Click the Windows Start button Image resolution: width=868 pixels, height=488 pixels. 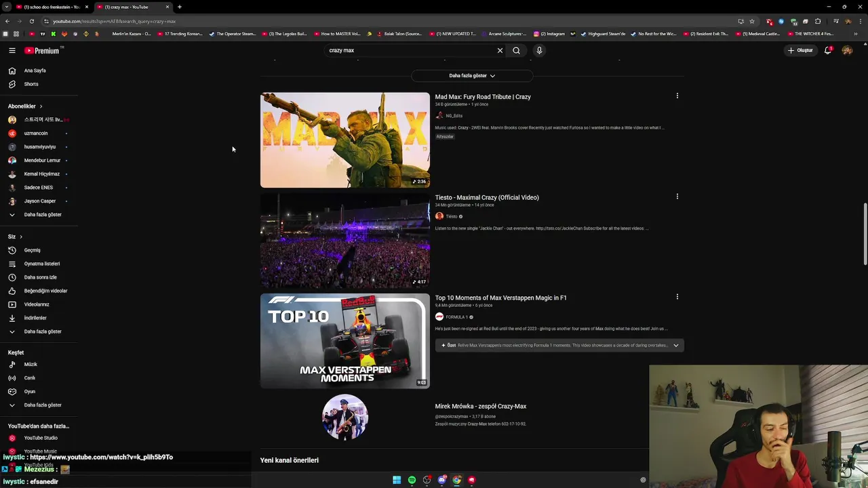tap(397, 480)
